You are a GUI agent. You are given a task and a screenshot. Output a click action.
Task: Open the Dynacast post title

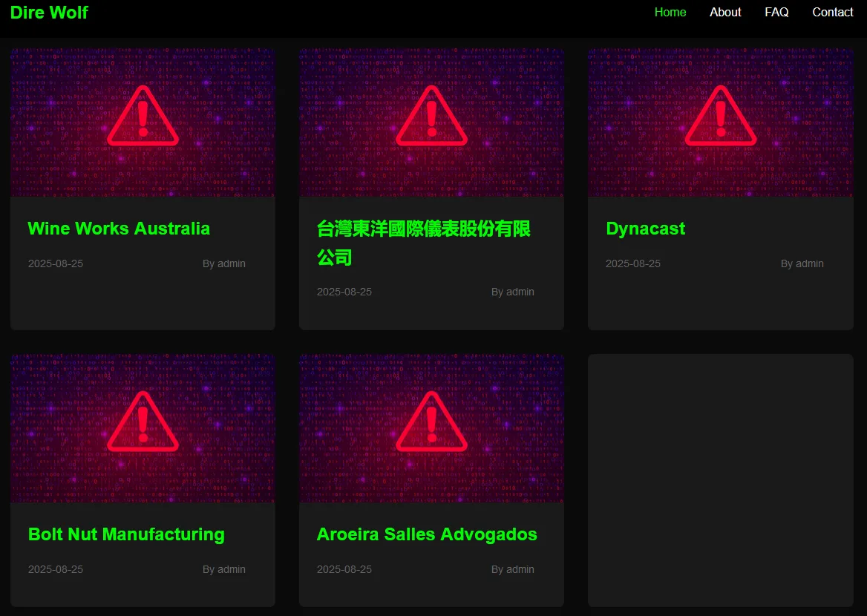pyautogui.click(x=645, y=229)
